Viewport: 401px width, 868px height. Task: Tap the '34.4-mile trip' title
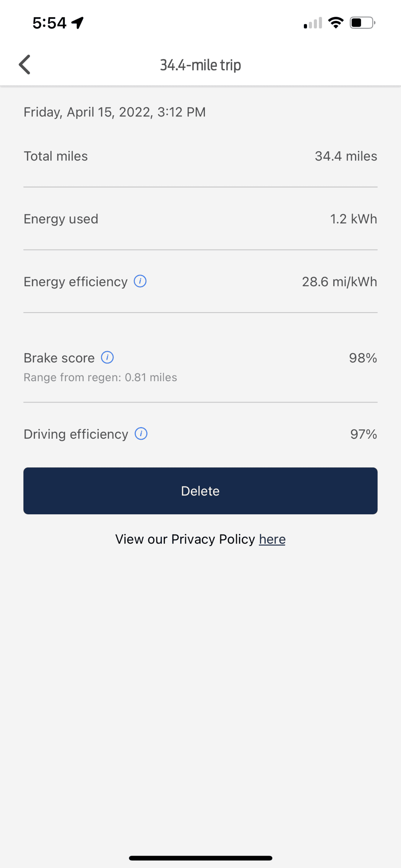pos(200,65)
